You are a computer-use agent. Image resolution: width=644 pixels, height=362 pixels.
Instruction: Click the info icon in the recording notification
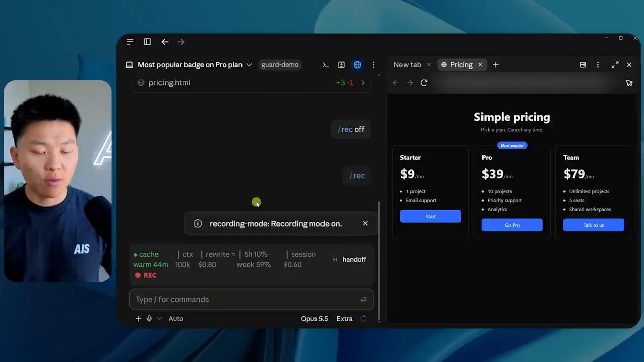click(x=198, y=224)
